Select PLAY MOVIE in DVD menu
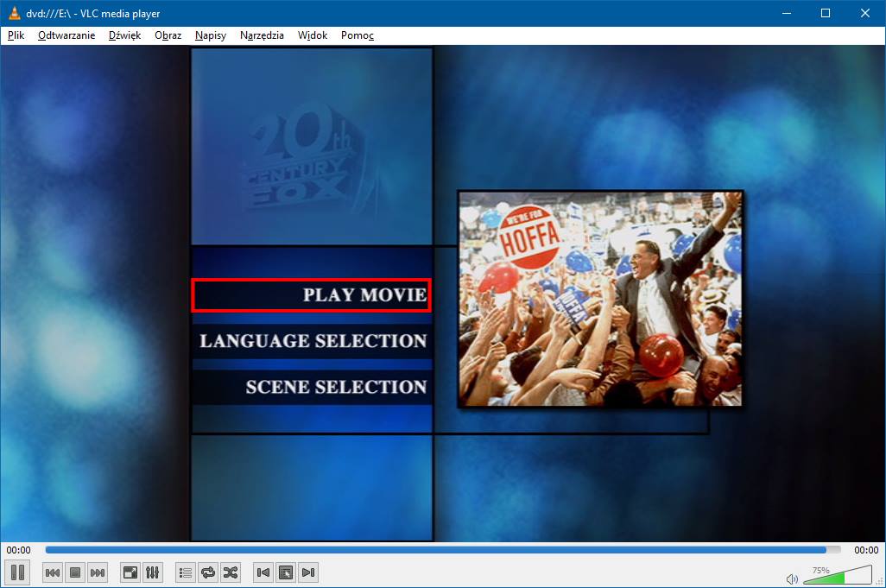The height and width of the screenshot is (588, 886). (312, 294)
